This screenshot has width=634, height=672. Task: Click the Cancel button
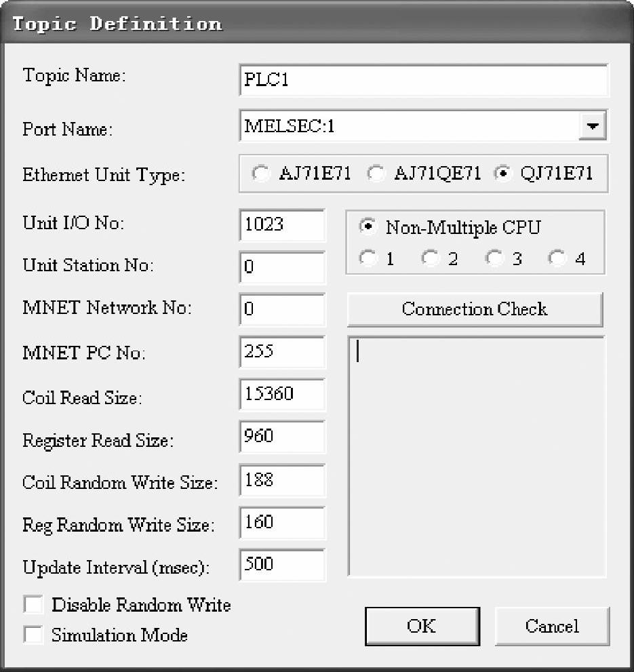tap(552, 626)
